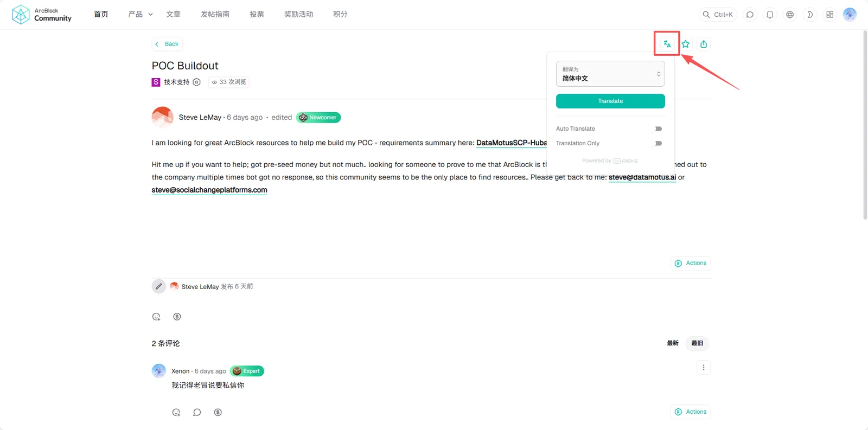Click Xenon's avatar in the comments

point(159,371)
